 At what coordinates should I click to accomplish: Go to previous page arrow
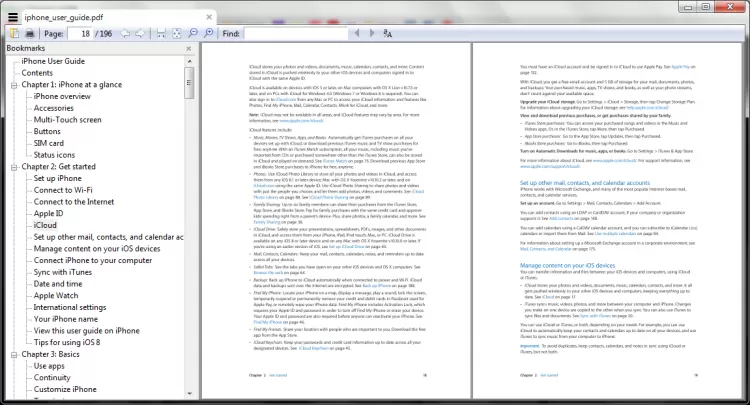125,33
